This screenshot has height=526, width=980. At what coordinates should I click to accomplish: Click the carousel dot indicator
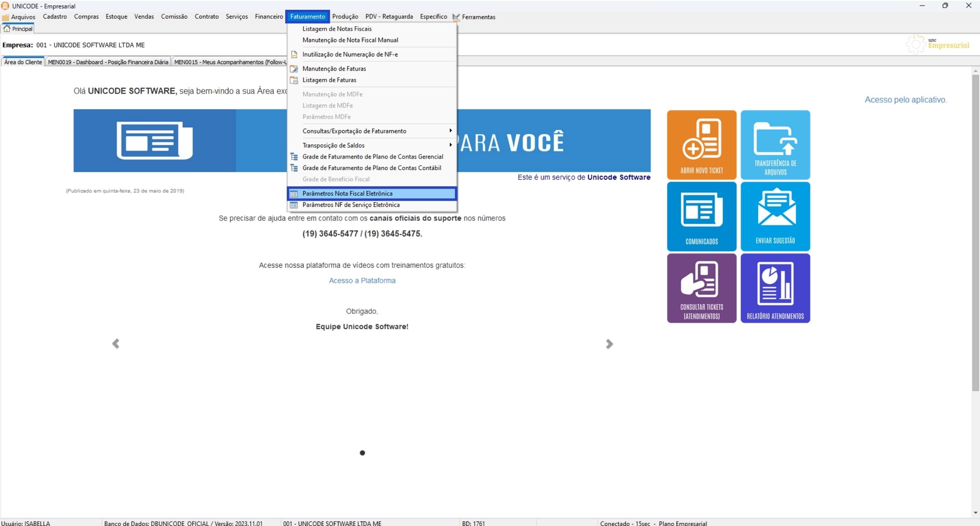coord(362,453)
